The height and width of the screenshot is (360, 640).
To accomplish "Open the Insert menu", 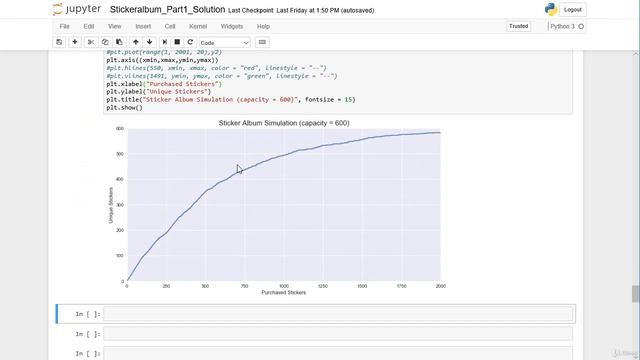I will click(x=143, y=26).
